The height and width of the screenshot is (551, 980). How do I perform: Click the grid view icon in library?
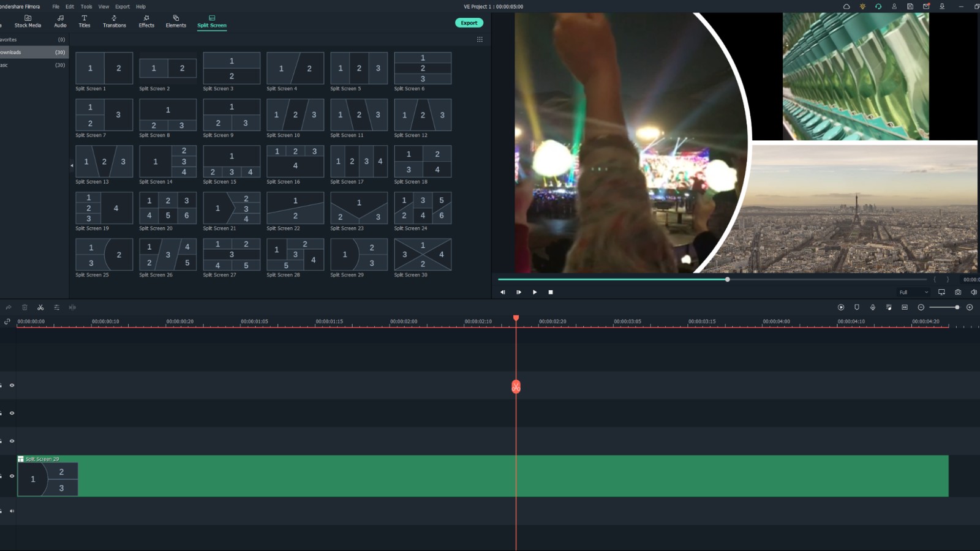(x=480, y=39)
